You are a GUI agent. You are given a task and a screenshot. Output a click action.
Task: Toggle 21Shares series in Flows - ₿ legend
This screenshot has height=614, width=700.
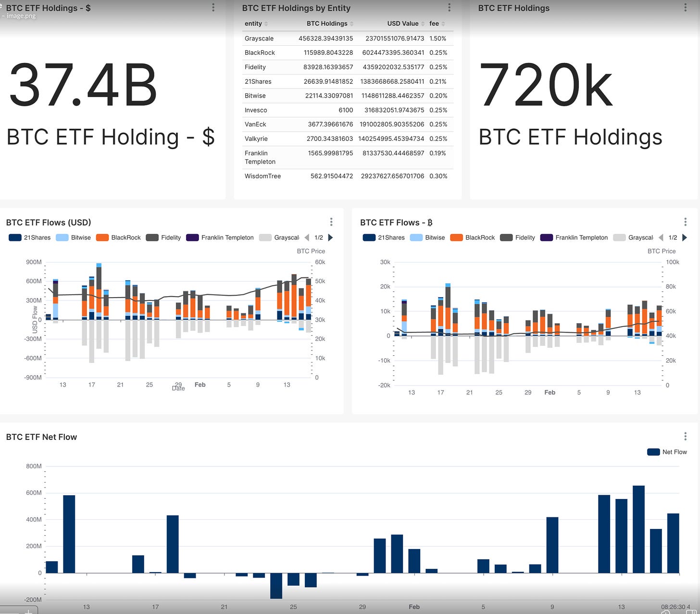tap(384, 238)
